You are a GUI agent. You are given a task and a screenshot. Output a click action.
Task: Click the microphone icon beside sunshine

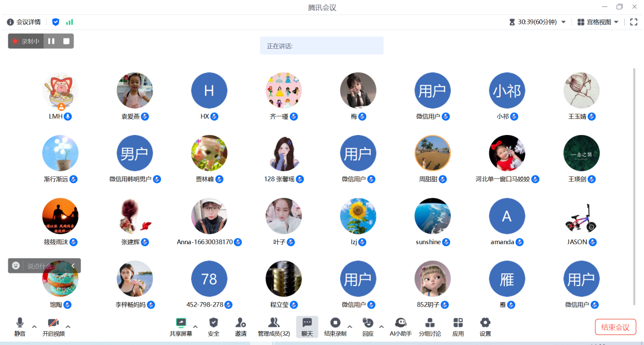pos(446,242)
